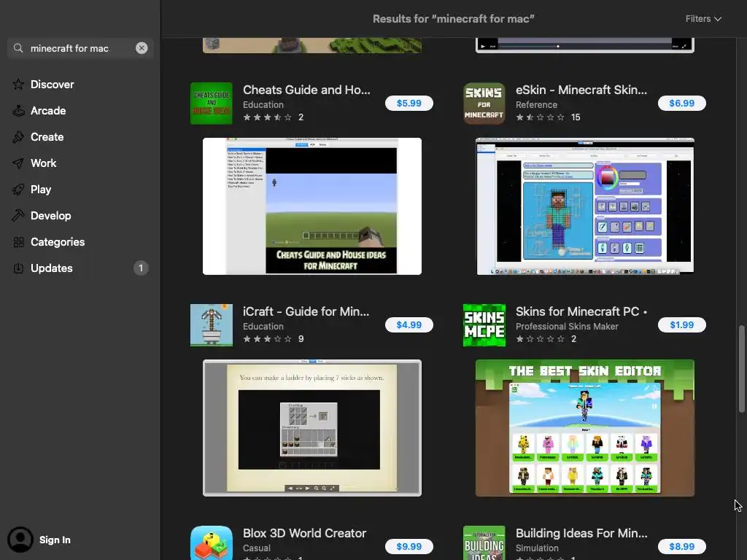Click the Updates download icon

coord(18,268)
